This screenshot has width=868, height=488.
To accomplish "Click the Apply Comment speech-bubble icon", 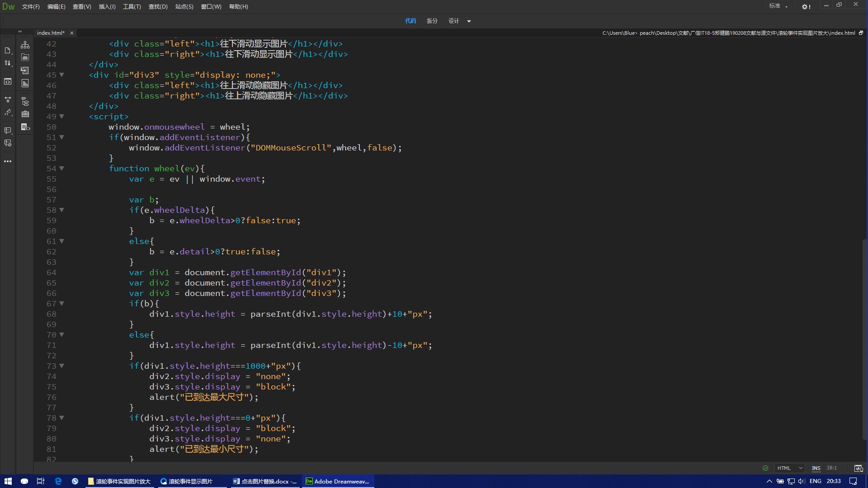I will coord(7,131).
